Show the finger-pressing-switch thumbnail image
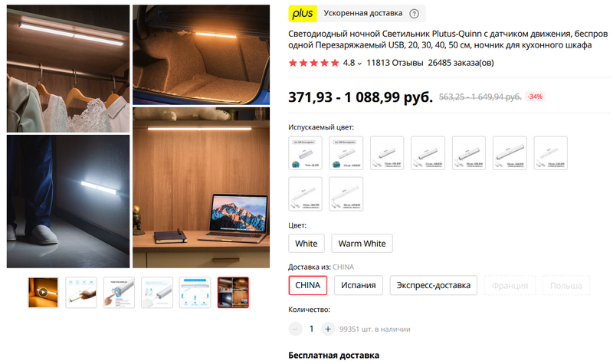 click(x=119, y=293)
